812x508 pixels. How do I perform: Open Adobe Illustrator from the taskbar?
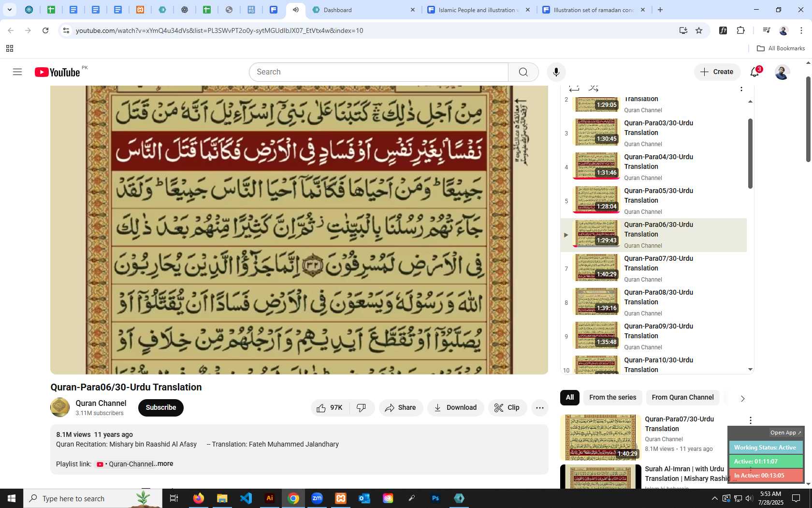270,498
